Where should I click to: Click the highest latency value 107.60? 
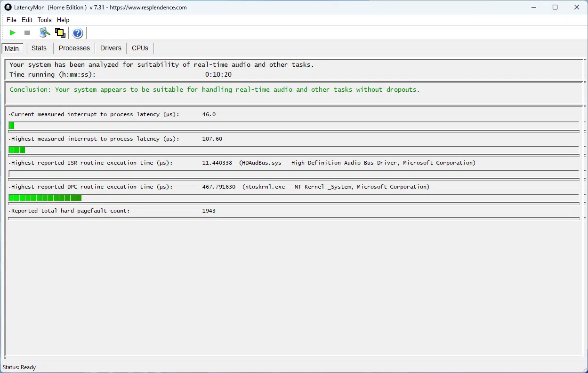[x=212, y=139]
